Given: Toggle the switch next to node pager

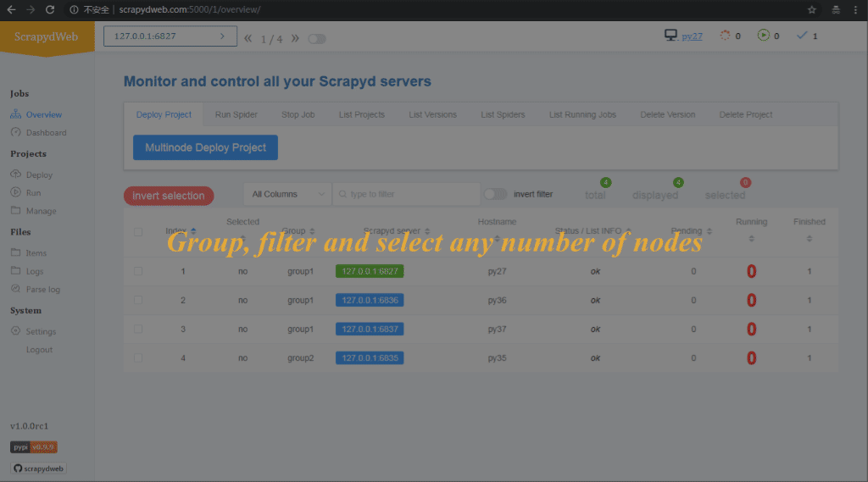Looking at the screenshot, I should click(317, 39).
